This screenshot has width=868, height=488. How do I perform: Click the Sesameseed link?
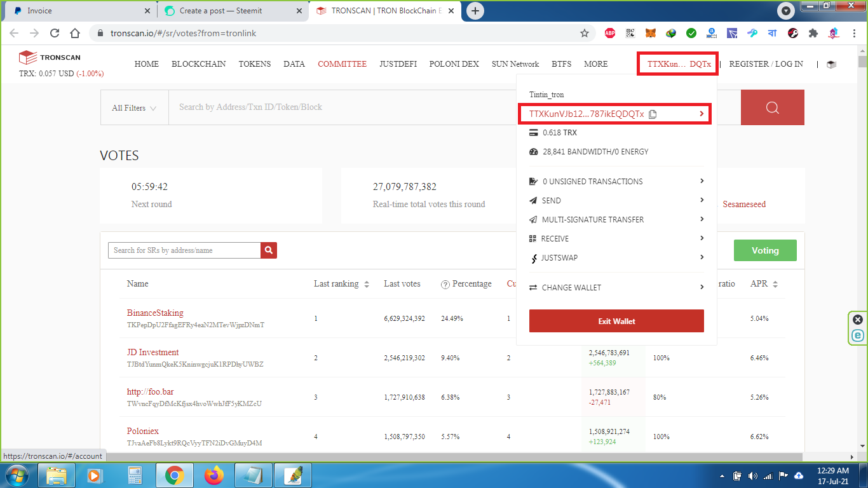[x=744, y=205]
